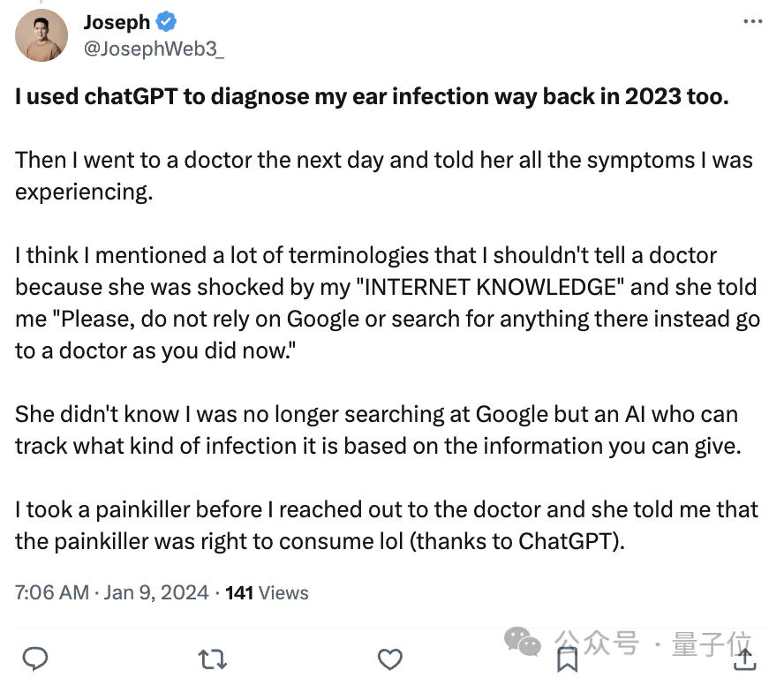Click the tweet paragraph mentioning INTERNET KNOWLEDGE
The height and width of the screenshot is (685, 784).
388,303
